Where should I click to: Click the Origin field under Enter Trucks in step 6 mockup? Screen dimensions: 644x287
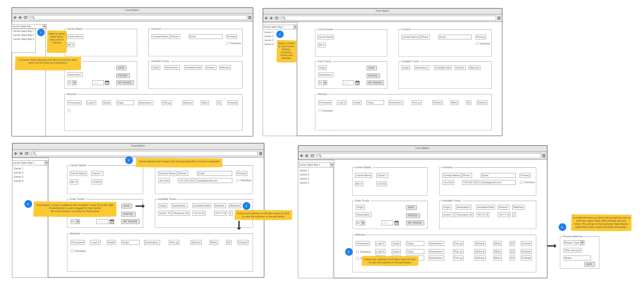[x=360, y=207]
